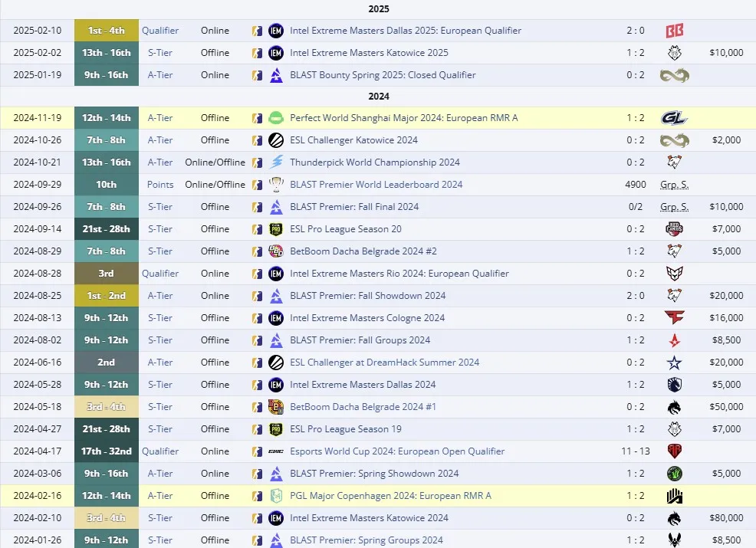Screen dimensions: 756x548
Task: Open BLAST Premier World Leaderboard 2024 link
Action: pos(376,184)
